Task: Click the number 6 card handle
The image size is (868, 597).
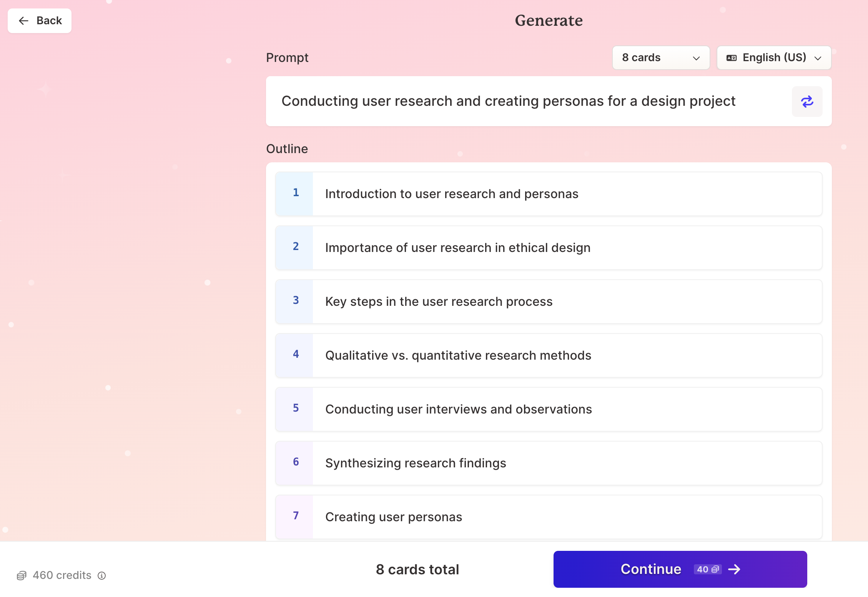Action: click(x=294, y=463)
